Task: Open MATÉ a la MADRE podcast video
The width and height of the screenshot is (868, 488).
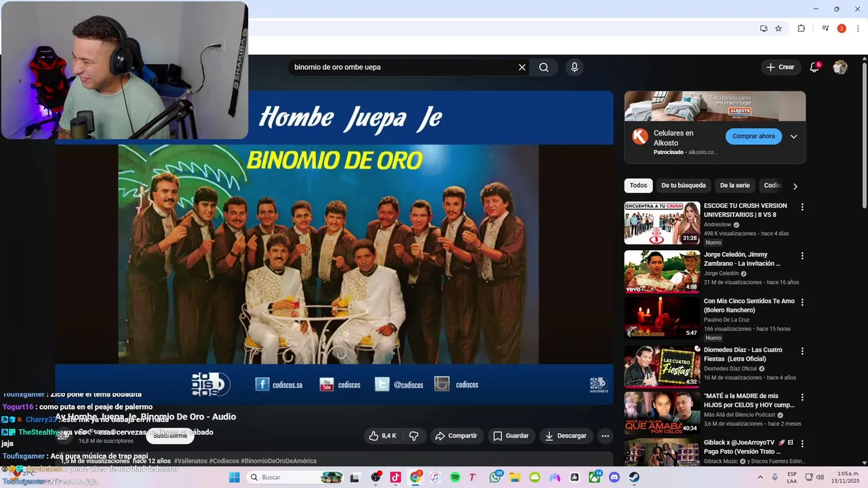Action: (662, 413)
